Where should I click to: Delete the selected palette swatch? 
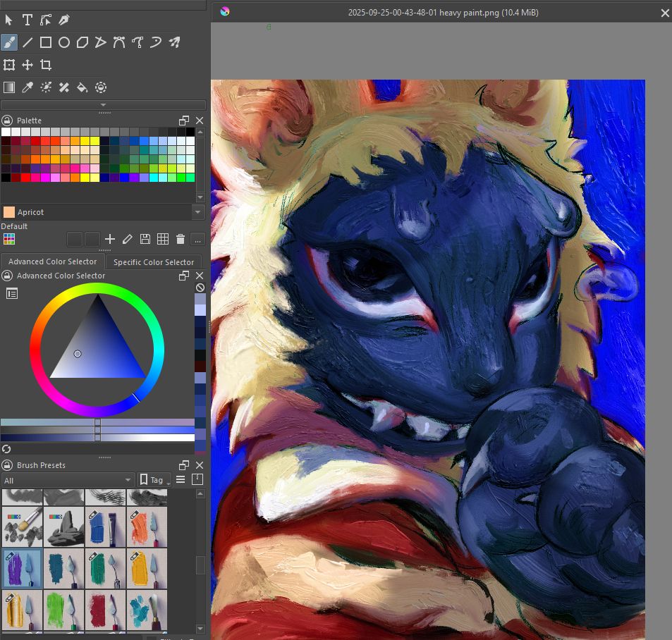pos(181,239)
